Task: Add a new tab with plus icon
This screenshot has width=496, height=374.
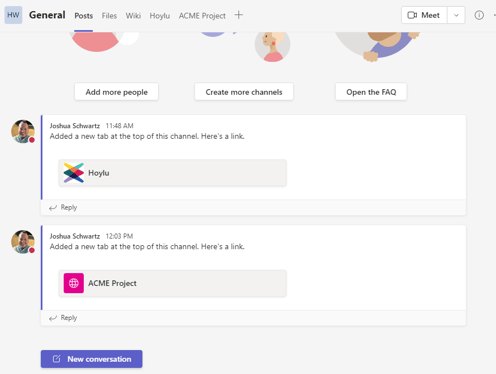Action: coord(239,15)
